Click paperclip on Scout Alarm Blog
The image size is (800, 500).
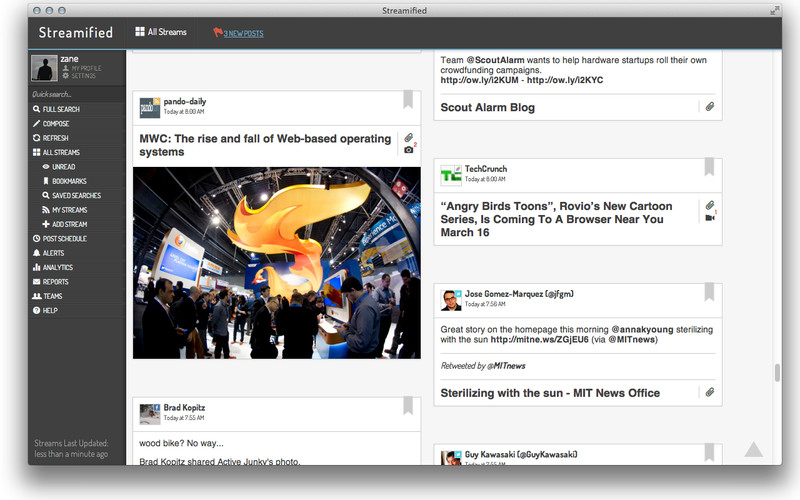pyautogui.click(x=710, y=107)
